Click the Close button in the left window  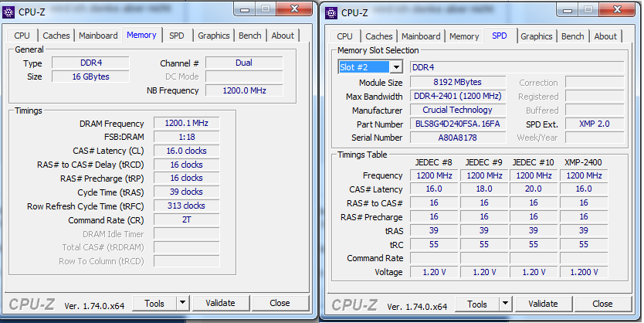tap(280, 303)
